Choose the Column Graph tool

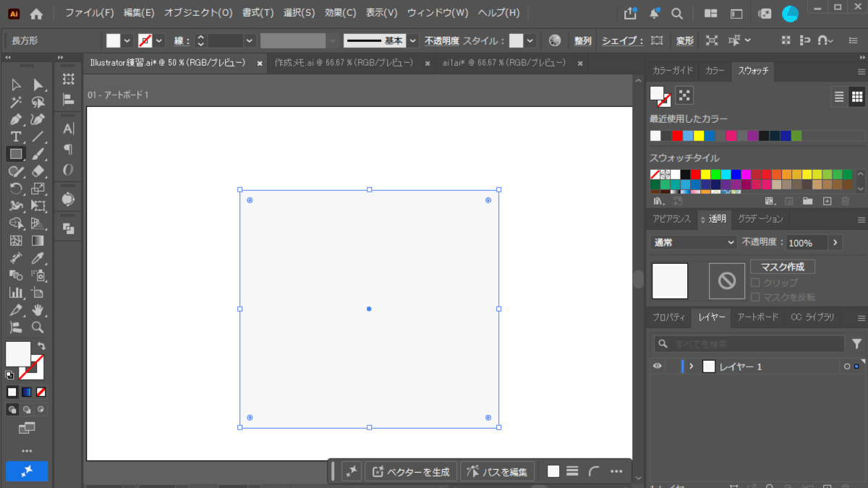click(16, 293)
